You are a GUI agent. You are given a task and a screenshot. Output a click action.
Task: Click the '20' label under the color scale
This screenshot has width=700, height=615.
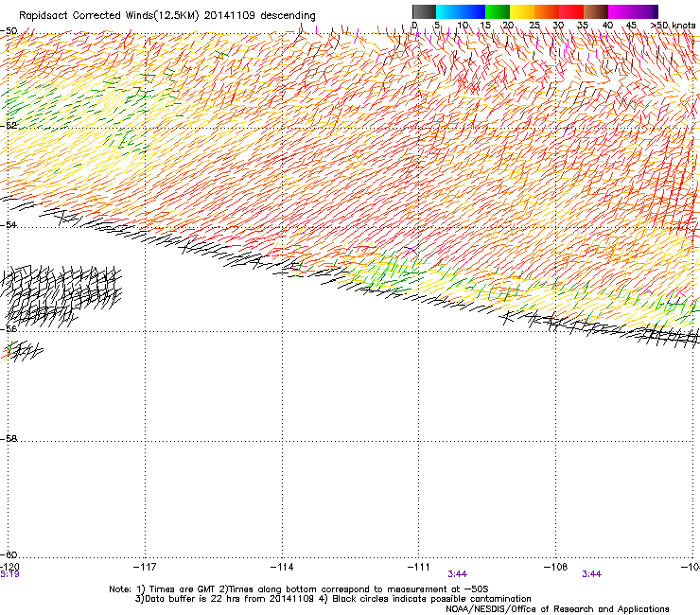tap(508, 25)
